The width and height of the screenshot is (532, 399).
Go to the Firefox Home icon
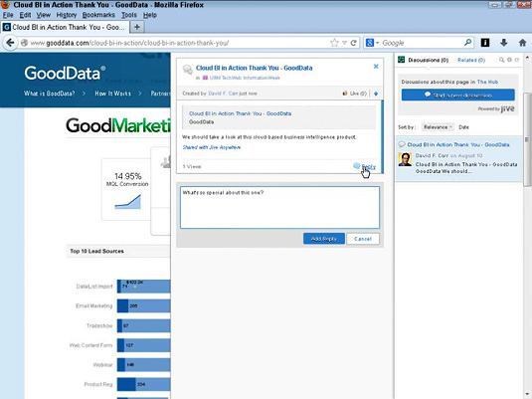[522, 43]
